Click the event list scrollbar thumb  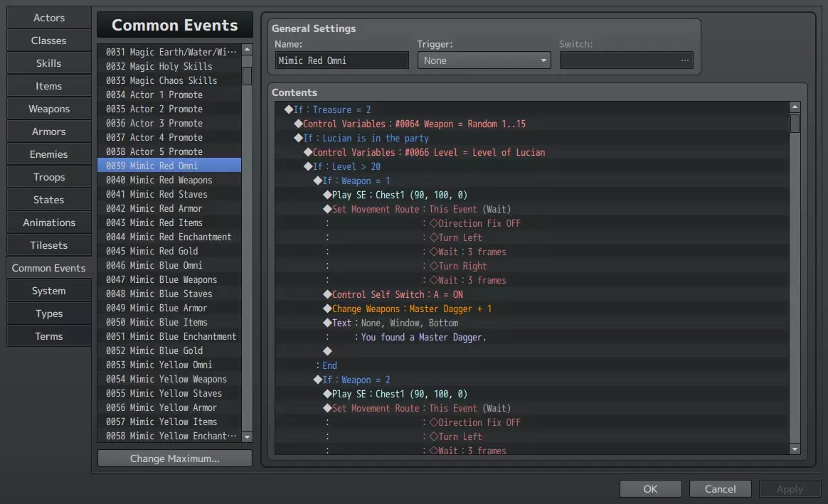click(247, 76)
